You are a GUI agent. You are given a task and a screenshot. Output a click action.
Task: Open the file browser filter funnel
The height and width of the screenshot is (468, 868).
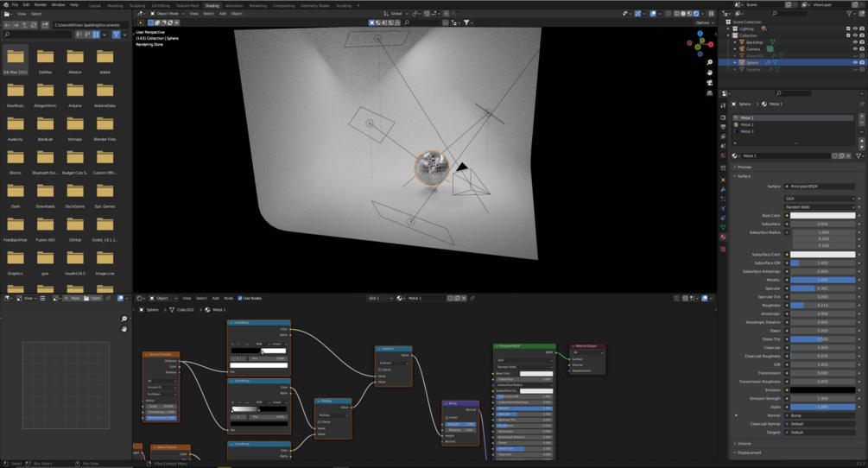[117, 35]
